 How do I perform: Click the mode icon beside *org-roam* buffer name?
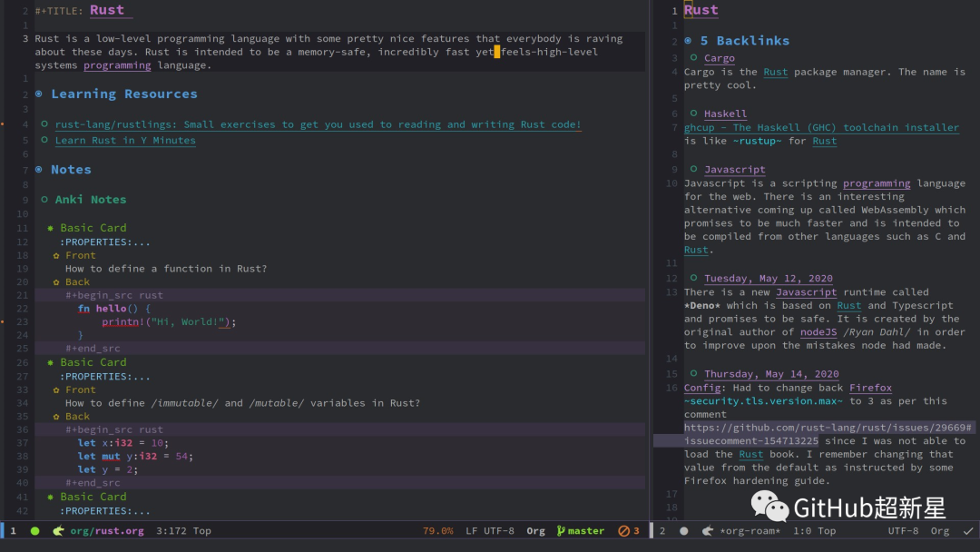click(708, 531)
